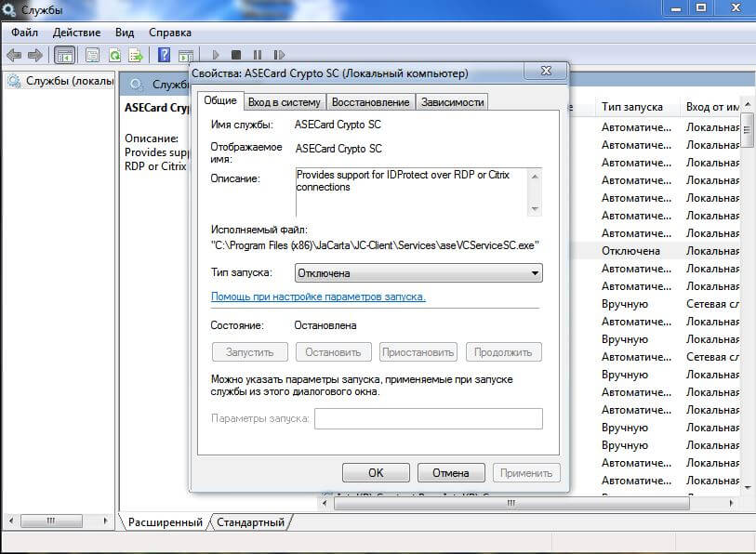The image size is (756, 554).
Task: Switch to the Восстановление tab
Action: [x=370, y=102]
